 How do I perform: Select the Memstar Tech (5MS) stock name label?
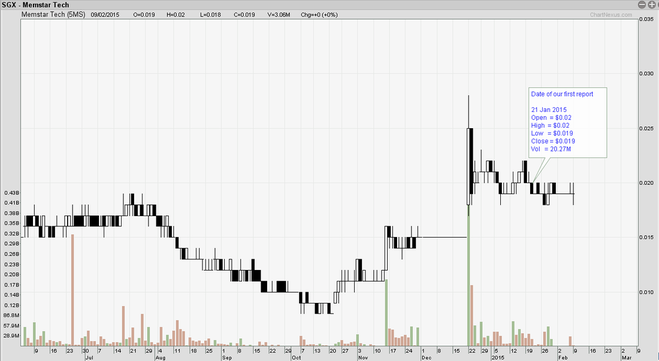(x=53, y=14)
